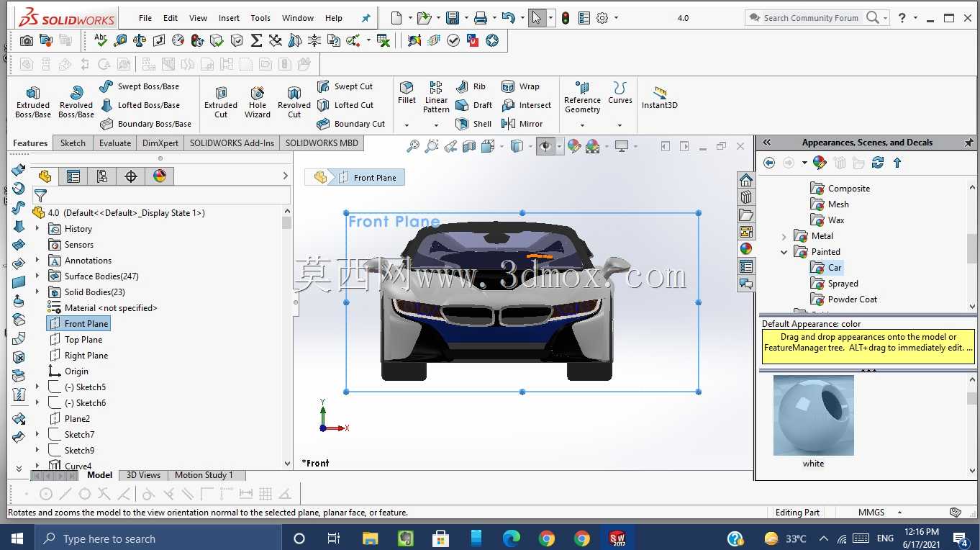Choose Swept Boss/Base feature
980x550 pixels.
point(139,86)
